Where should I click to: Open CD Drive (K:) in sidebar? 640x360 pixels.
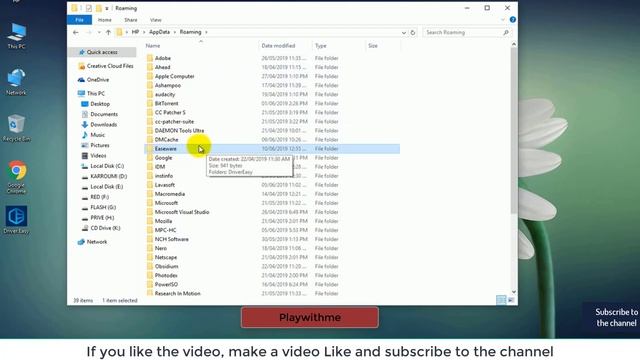point(101,228)
